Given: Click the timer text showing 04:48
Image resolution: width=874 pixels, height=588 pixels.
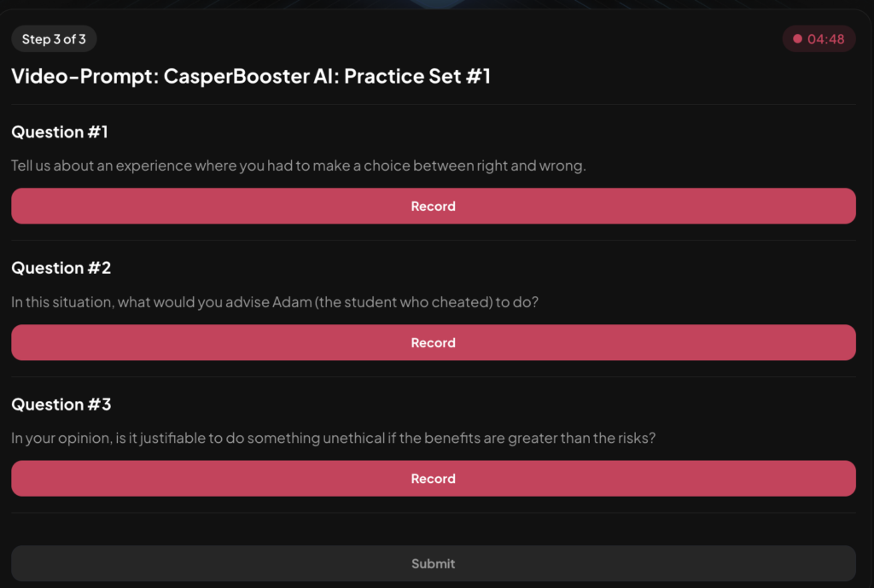Looking at the screenshot, I should click(824, 38).
